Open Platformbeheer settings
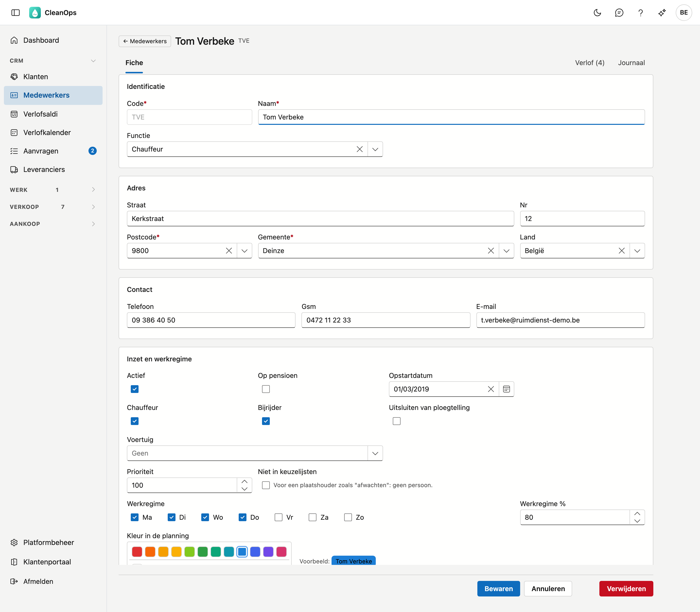The width and height of the screenshot is (700, 612). [53, 542]
